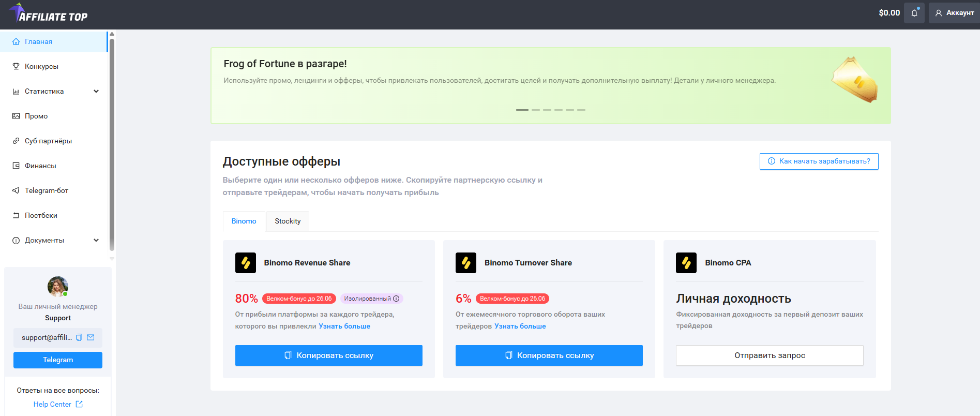The height and width of the screenshot is (416, 980).
Task: Click the envelope icon to email support
Action: [x=91, y=337]
